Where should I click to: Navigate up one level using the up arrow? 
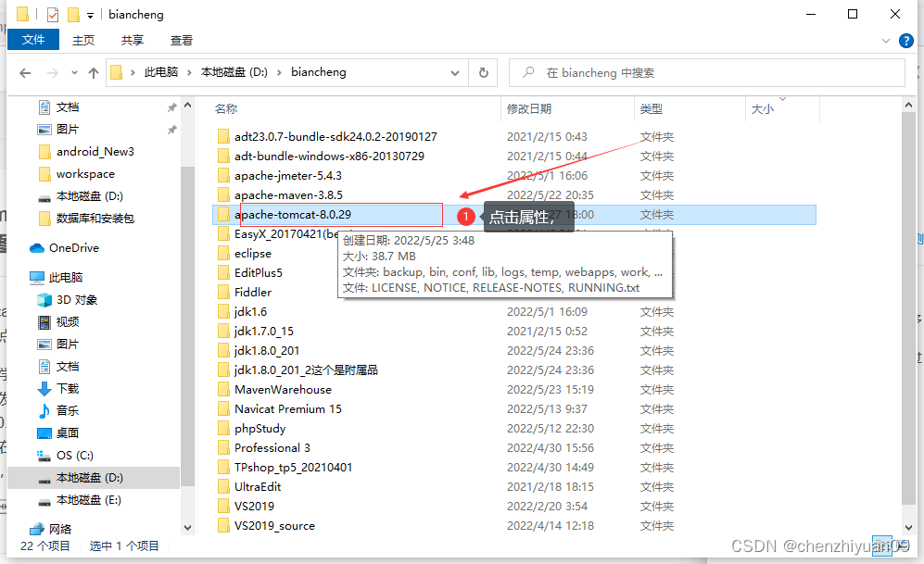point(94,72)
